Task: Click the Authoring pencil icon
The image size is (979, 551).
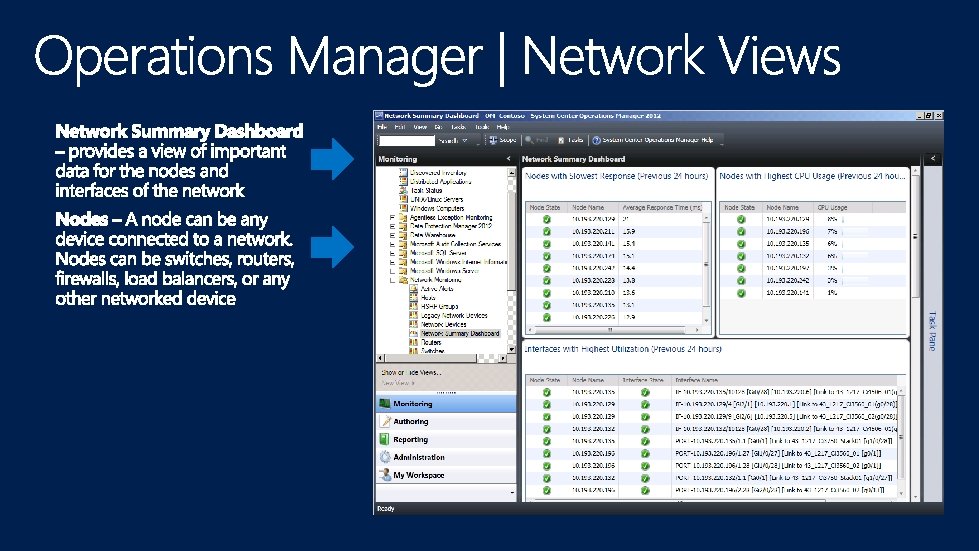Action: click(x=385, y=421)
